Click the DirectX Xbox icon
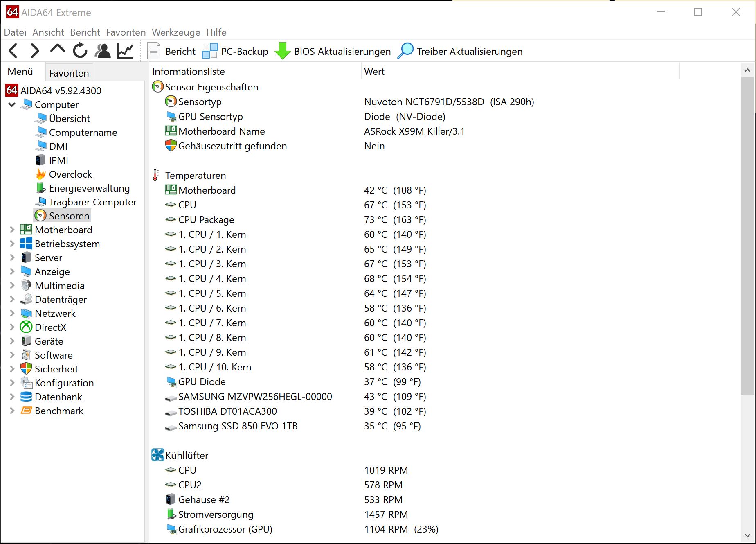 pos(26,327)
